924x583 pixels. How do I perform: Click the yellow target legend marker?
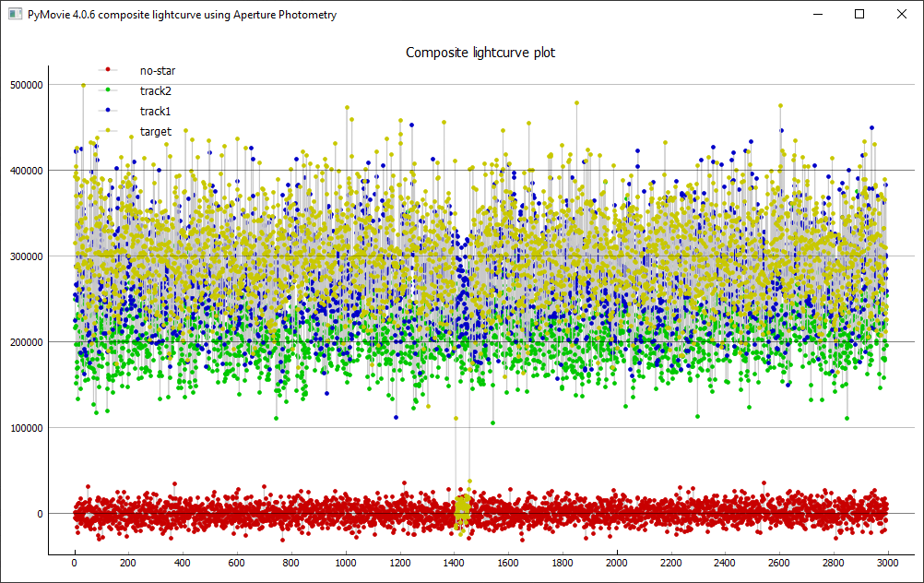pos(108,131)
